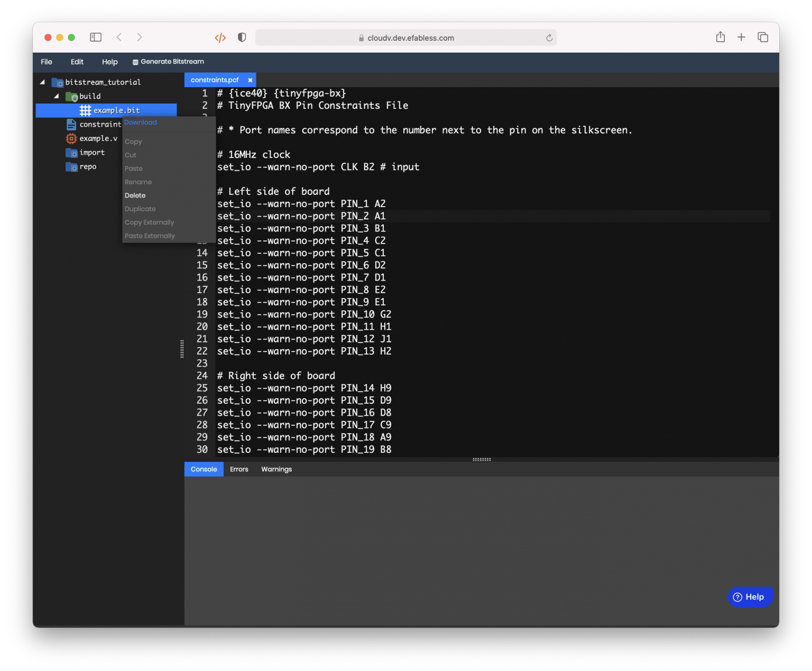The width and height of the screenshot is (812, 671).
Task: Click the constraints file document icon
Action: (71, 124)
